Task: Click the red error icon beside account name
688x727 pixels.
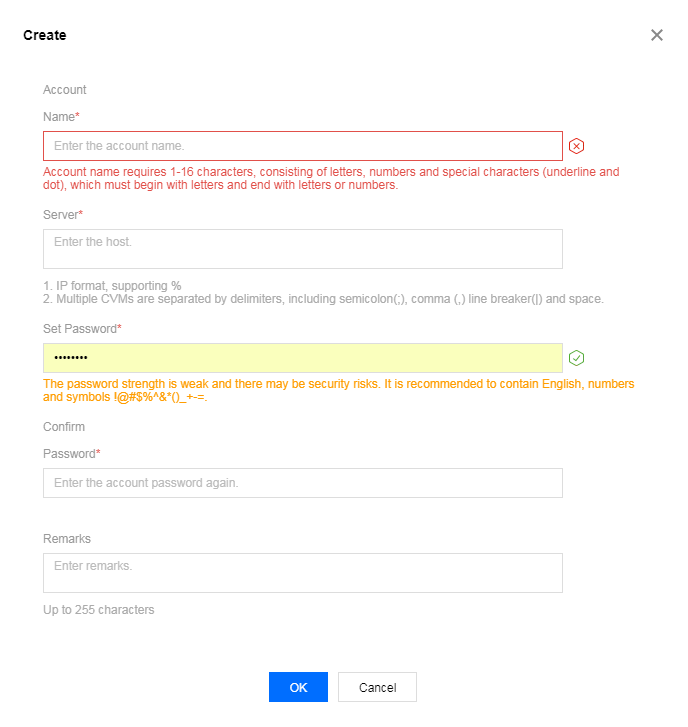Action: (576, 146)
